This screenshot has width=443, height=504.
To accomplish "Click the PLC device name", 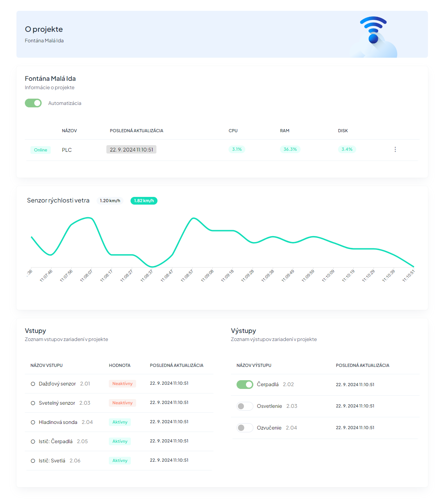I will [67, 150].
